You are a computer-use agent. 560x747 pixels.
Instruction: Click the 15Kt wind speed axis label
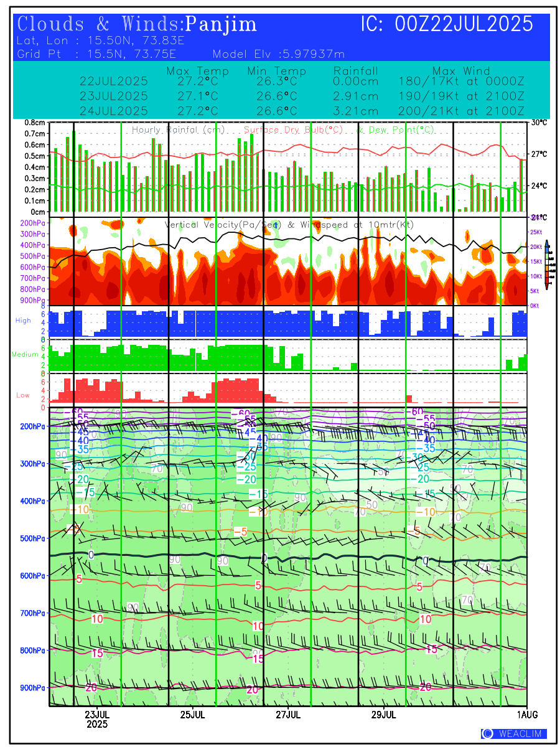538,261
